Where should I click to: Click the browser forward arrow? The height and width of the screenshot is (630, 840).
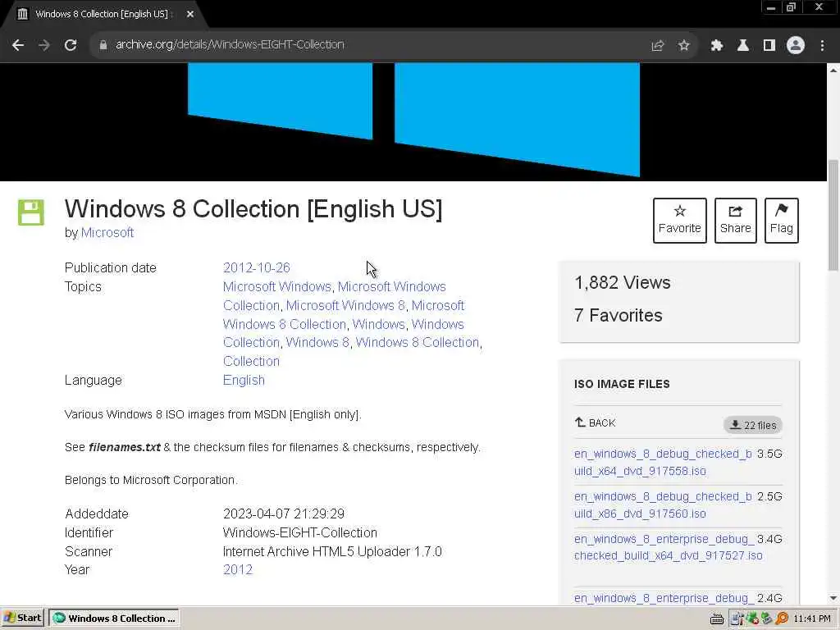click(44, 45)
